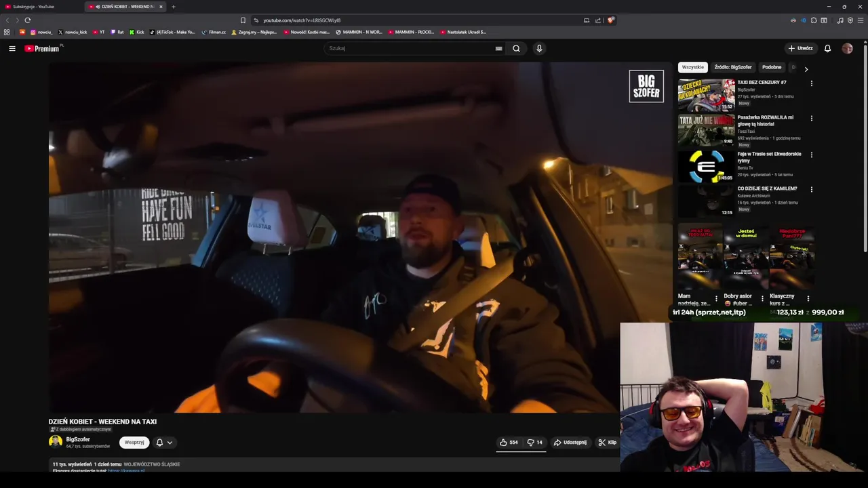Image resolution: width=868 pixels, height=488 pixels.
Task: Open picture-in-picture icon in address bar
Action: pos(587,20)
